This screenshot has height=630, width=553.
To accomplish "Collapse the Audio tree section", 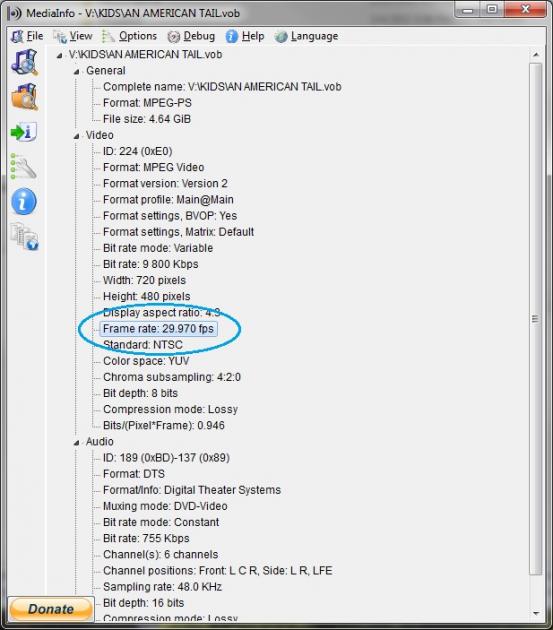I will (76, 443).
